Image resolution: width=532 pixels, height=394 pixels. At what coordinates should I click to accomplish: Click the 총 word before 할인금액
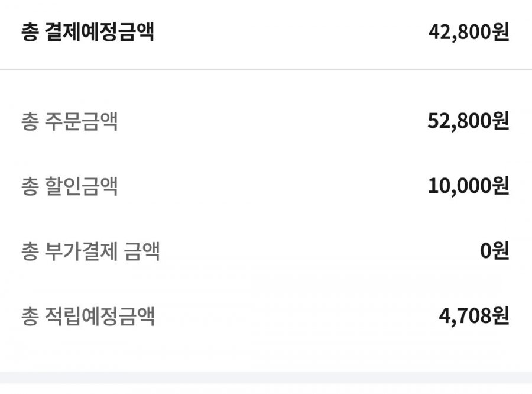pyautogui.click(x=30, y=186)
